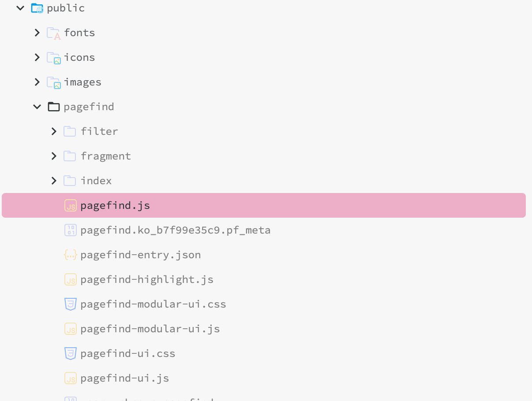
Task: Select the pagefind-ui.js file
Action: 125,378
